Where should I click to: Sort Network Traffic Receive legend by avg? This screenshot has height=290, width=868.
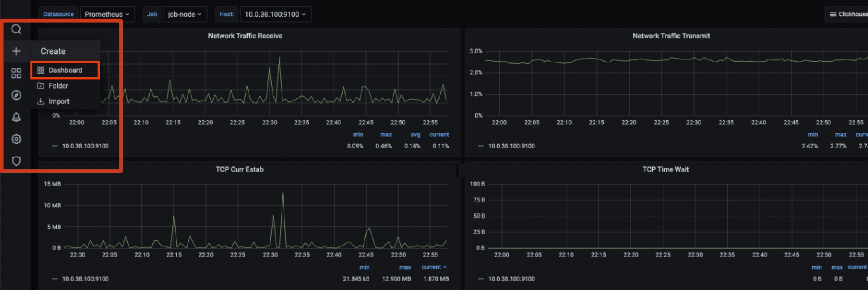[415, 135]
